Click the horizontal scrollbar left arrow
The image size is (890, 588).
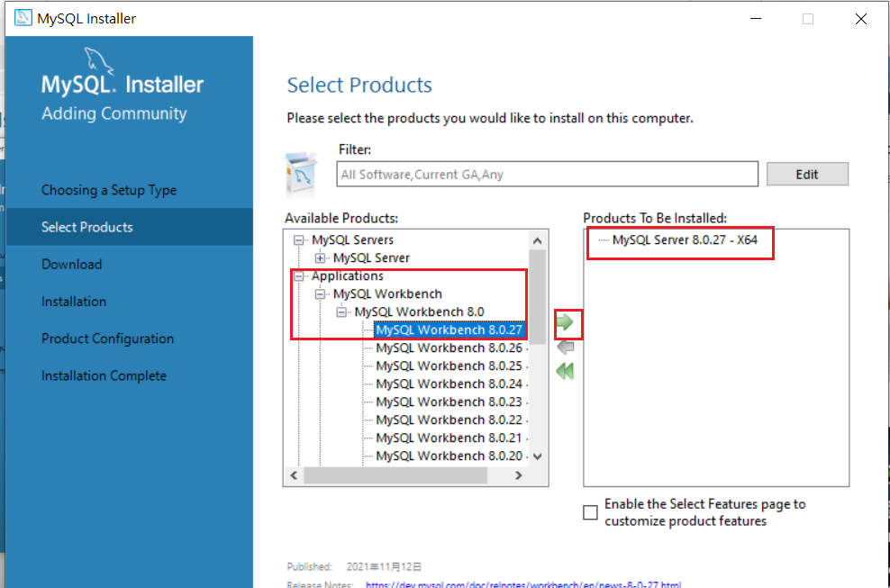pos(294,475)
